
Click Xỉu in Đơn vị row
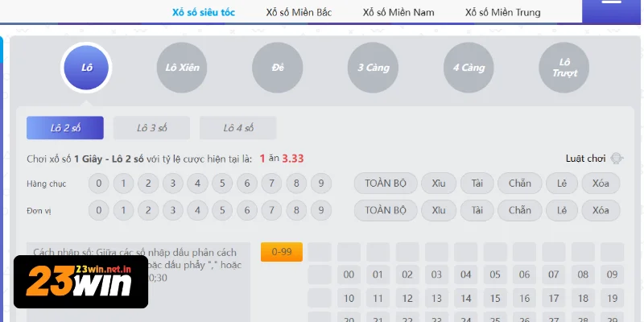coord(439,210)
